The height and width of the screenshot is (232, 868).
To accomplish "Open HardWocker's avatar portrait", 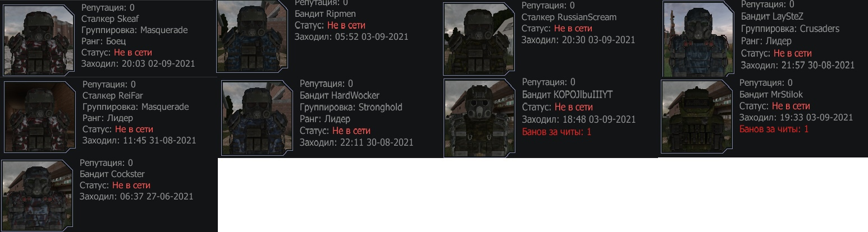I will tap(257, 118).
